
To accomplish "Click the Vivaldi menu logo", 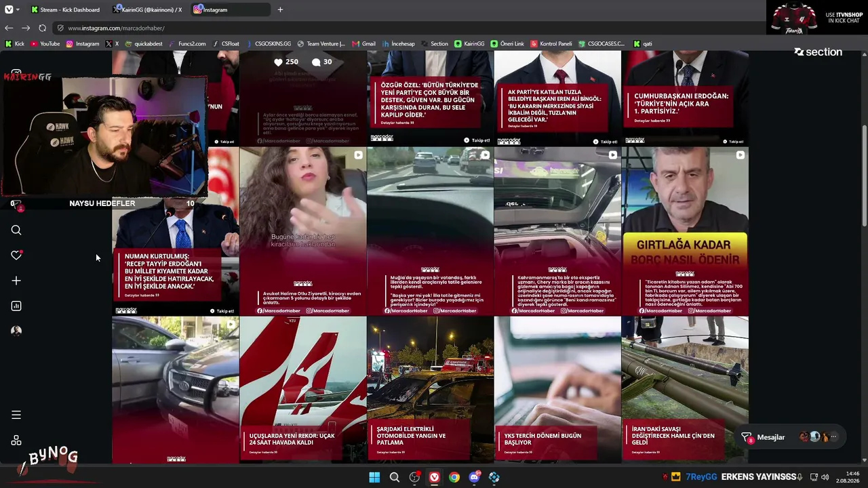I will (x=9, y=9).
